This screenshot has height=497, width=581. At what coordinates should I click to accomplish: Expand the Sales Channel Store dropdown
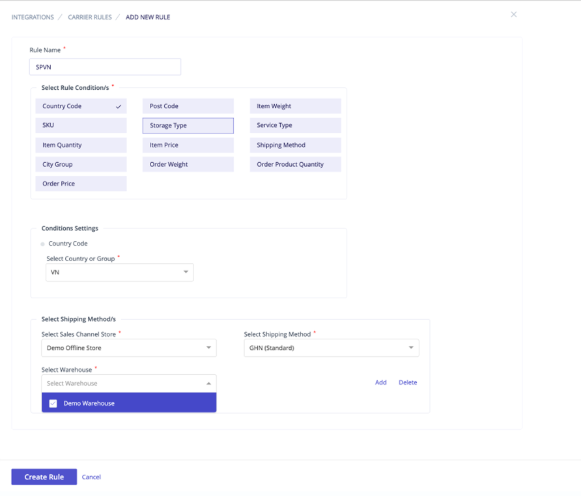129,348
